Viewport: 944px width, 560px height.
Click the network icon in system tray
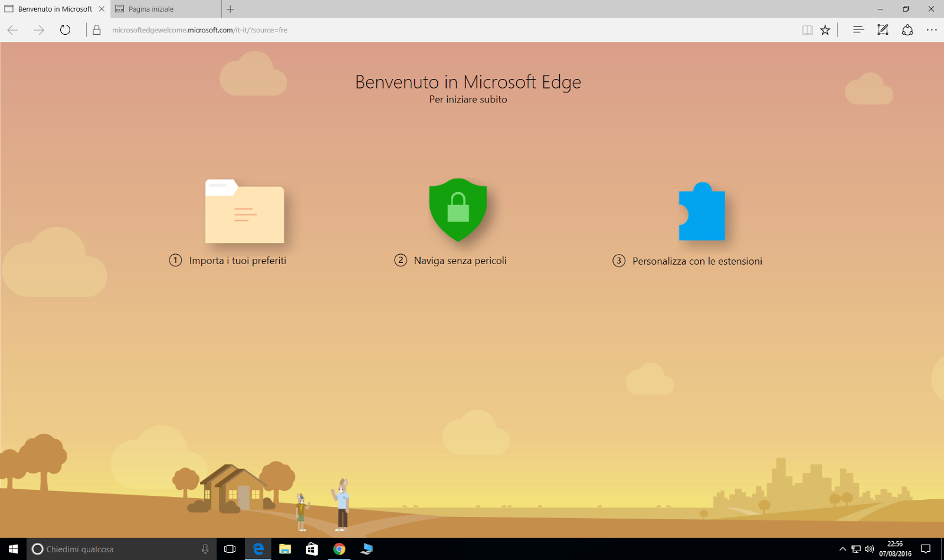click(x=856, y=549)
